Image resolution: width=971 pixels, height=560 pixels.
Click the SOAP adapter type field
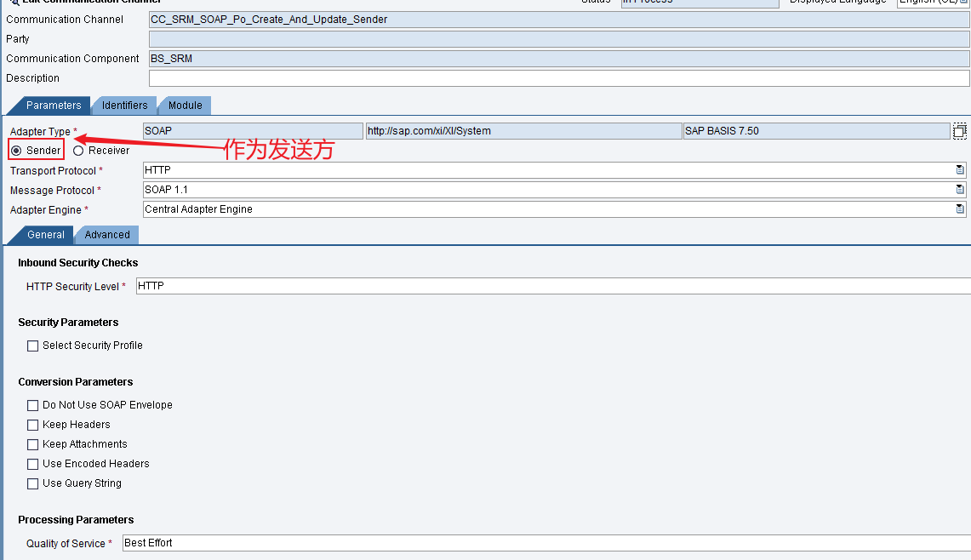click(253, 131)
